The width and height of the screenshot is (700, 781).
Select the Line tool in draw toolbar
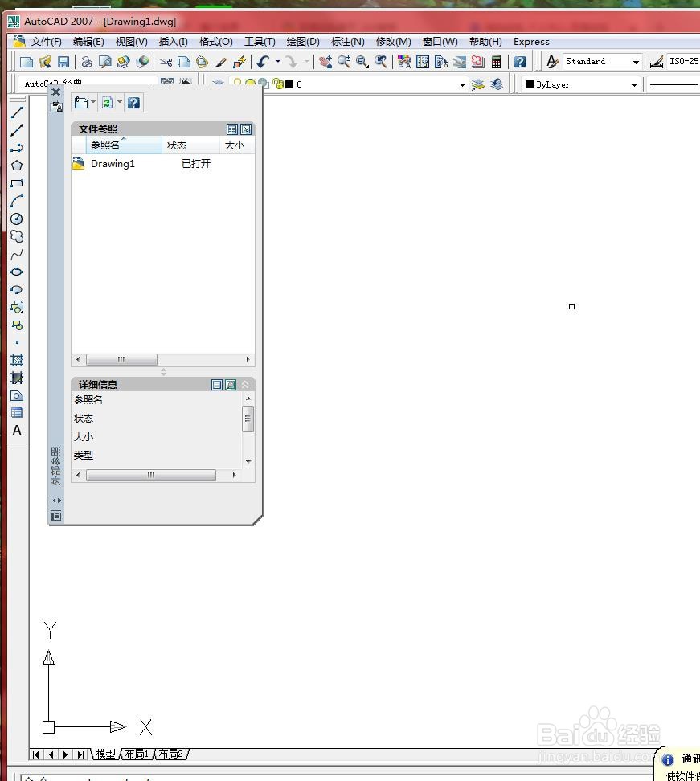pos(17,112)
